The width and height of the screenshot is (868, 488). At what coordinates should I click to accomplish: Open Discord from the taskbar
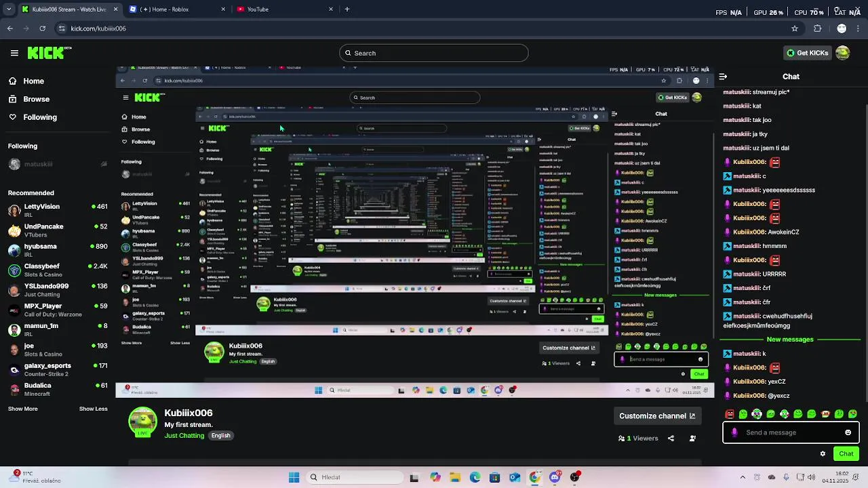[555, 477]
